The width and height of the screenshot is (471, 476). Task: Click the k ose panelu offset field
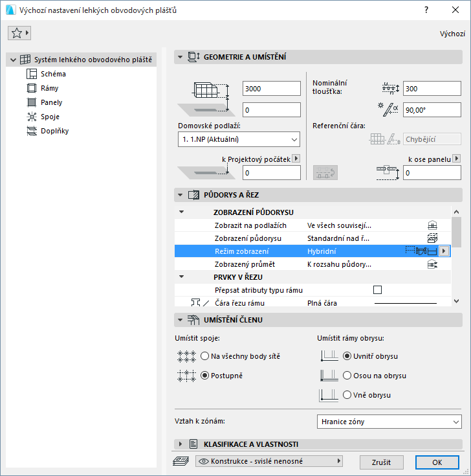click(432, 173)
